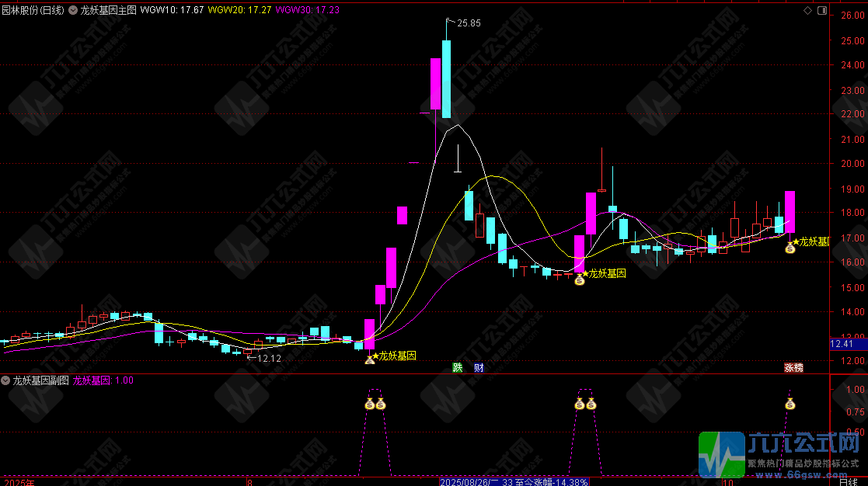Click the red 涨榜 event marker

[793, 367]
